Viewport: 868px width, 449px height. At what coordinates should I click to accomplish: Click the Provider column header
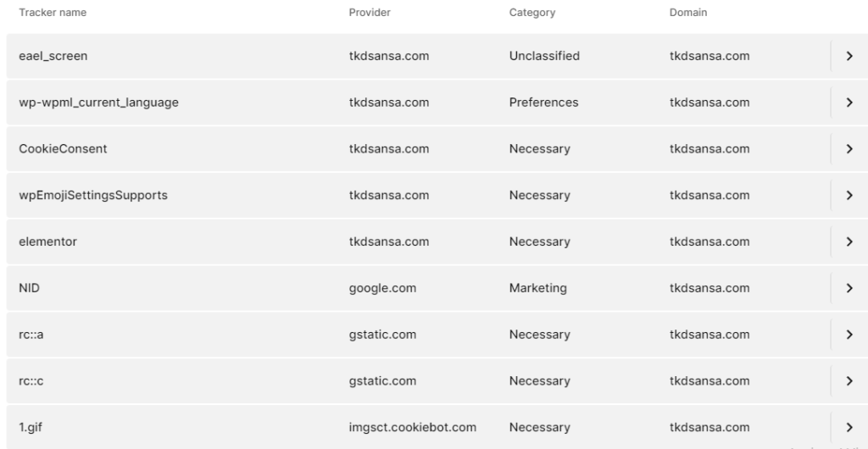point(370,12)
